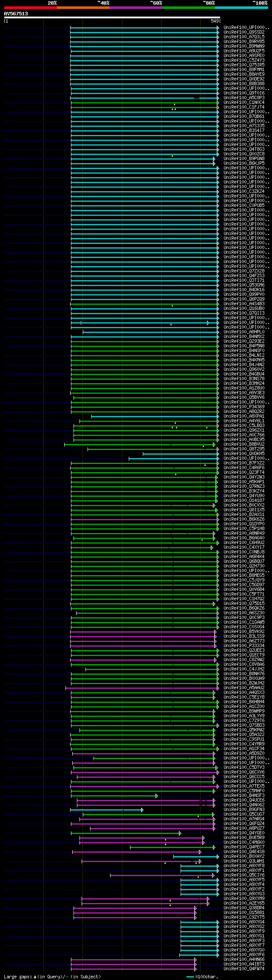This screenshot has height=980, width=272.
Task: Select the UniRef100_B9FMM1 label
Action: tap(244, 69)
